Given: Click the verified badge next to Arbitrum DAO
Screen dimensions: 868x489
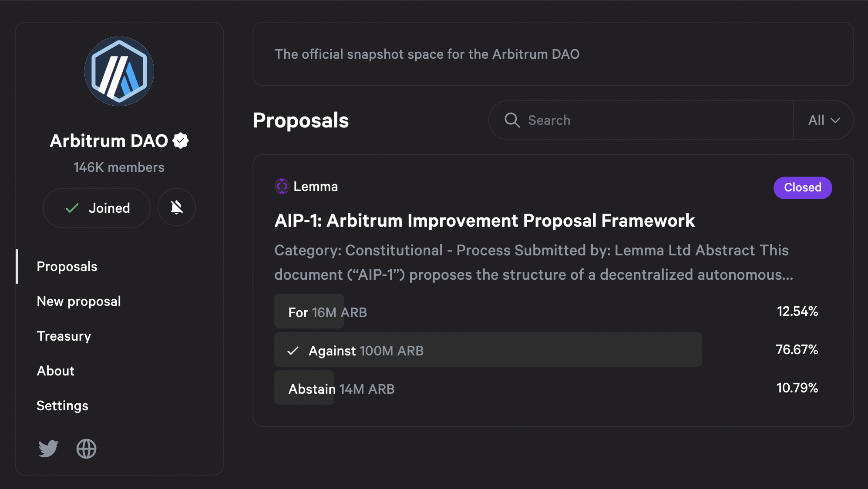Looking at the screenshot, I should 181,141.
